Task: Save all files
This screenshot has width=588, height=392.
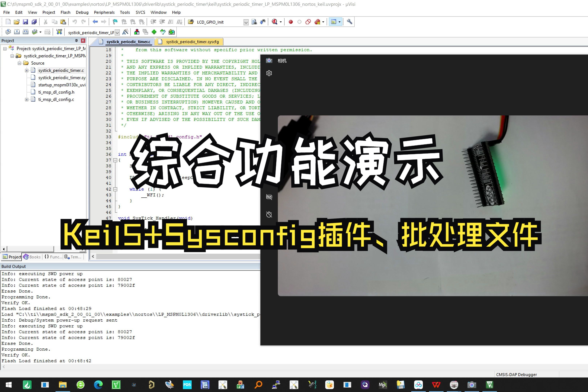Action: click(34, 22)
